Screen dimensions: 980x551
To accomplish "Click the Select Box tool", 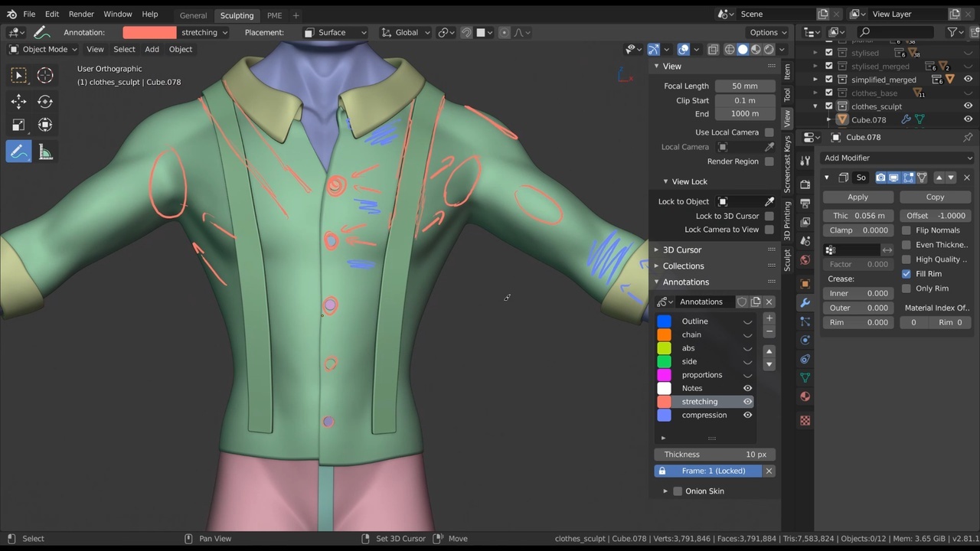I will tap(19, 75).
